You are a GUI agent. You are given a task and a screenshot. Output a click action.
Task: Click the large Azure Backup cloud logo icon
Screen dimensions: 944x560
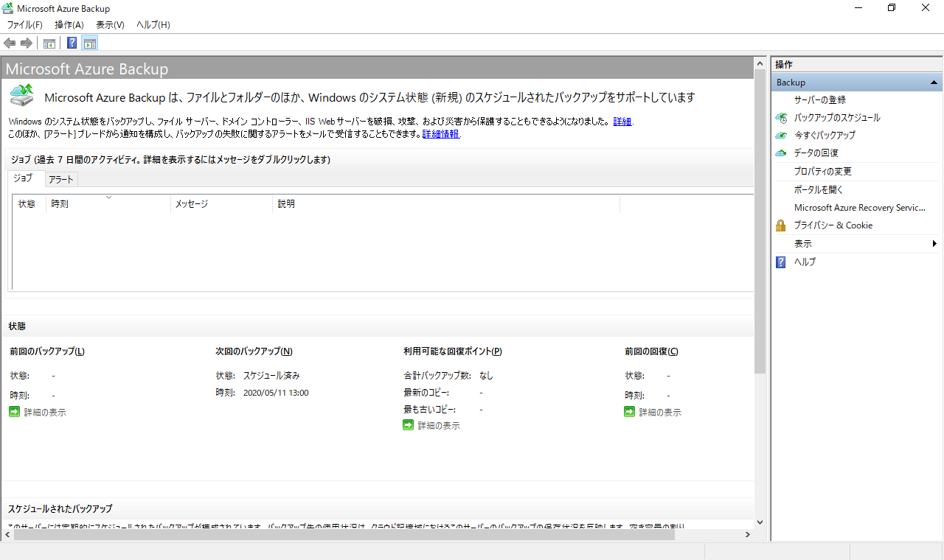click(x=22, y=96)
